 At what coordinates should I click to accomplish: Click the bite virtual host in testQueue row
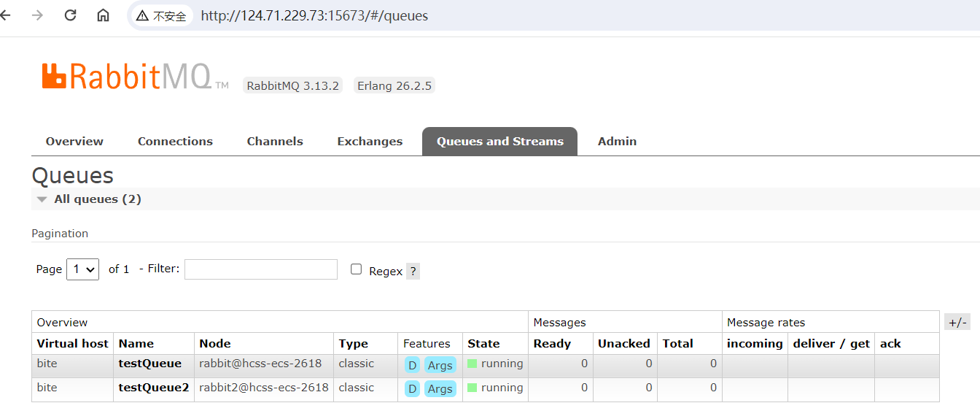click(x=47, y=364)
